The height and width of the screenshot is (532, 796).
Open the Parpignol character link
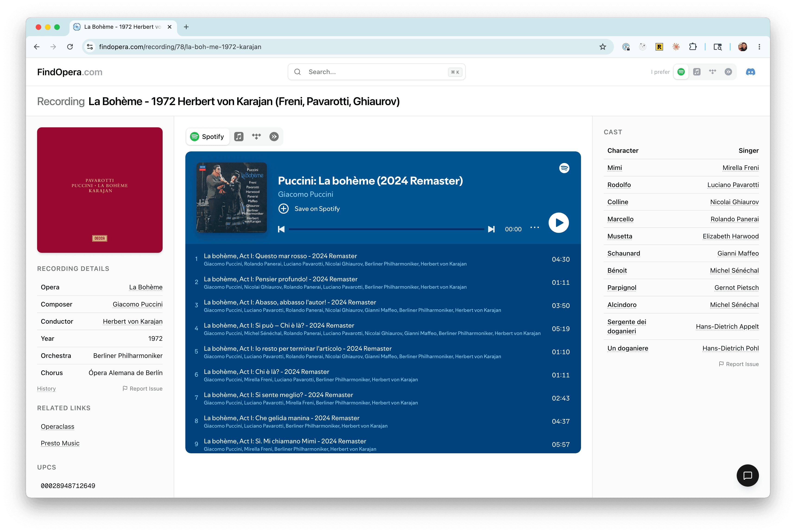point(622,288)
